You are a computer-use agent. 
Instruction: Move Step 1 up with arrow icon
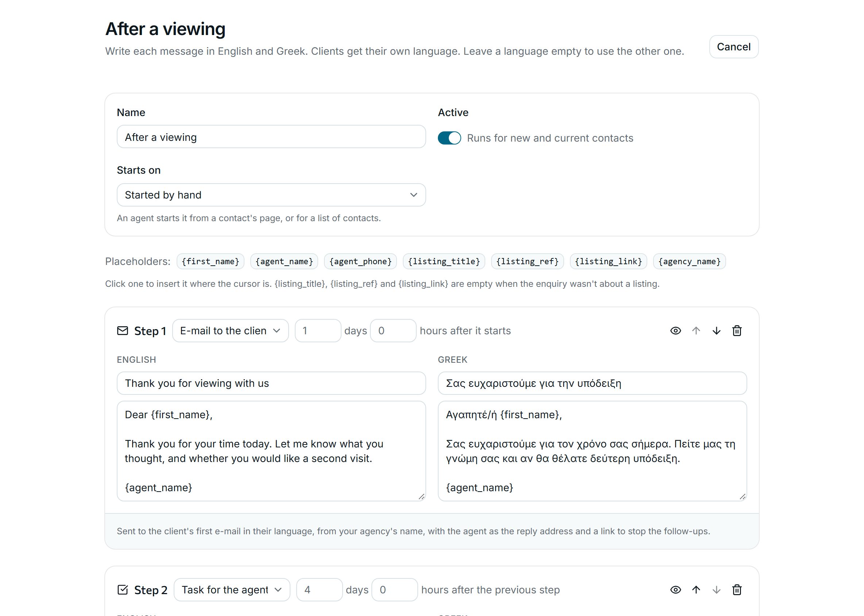click(695, 331)
